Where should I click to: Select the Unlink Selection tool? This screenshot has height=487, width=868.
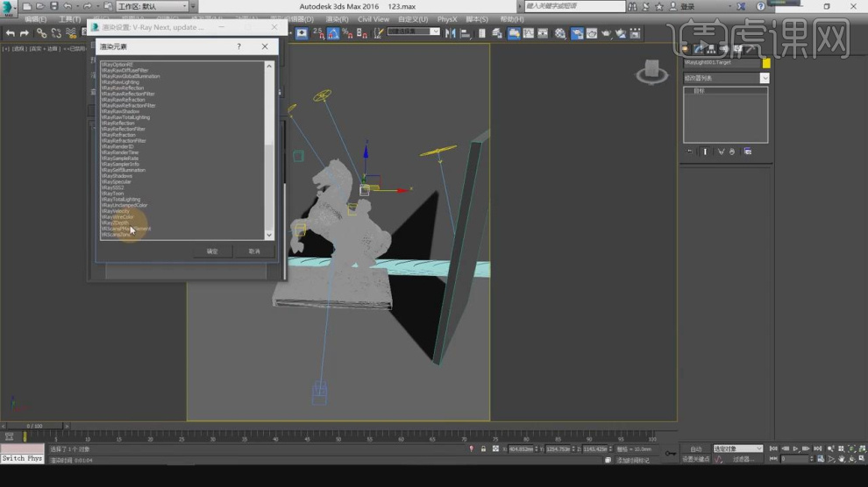point(56,33)
